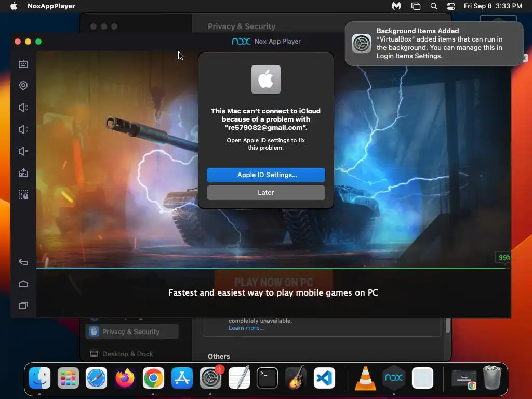Click Learn more link in Settings window
Viewport: 532px width, 399px height.
(246, 328)
